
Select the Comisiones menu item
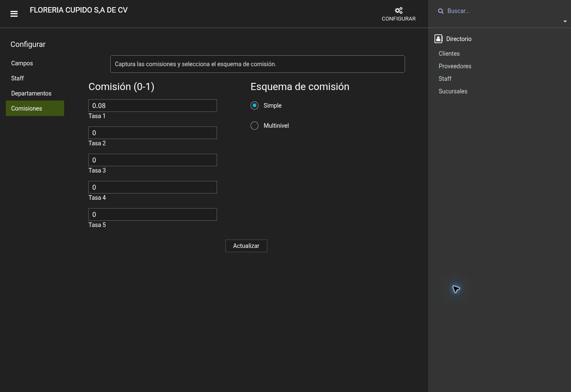(35, 108)
